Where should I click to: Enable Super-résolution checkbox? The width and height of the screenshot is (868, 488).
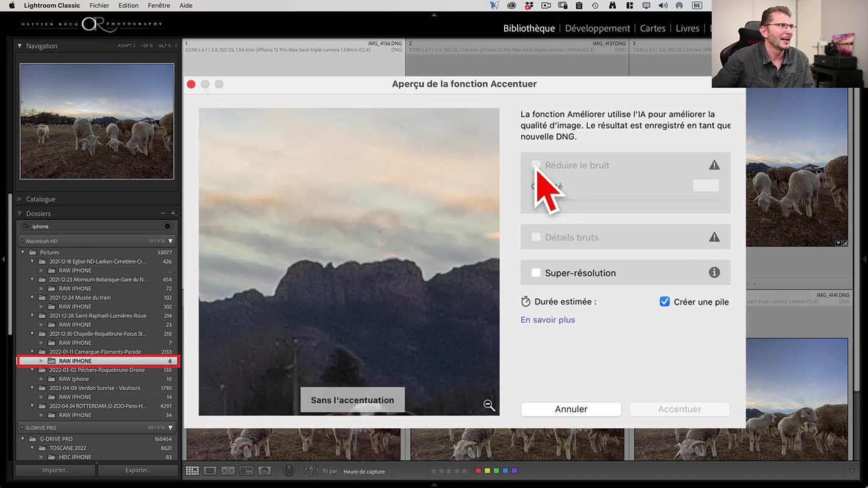pos(536,273)
